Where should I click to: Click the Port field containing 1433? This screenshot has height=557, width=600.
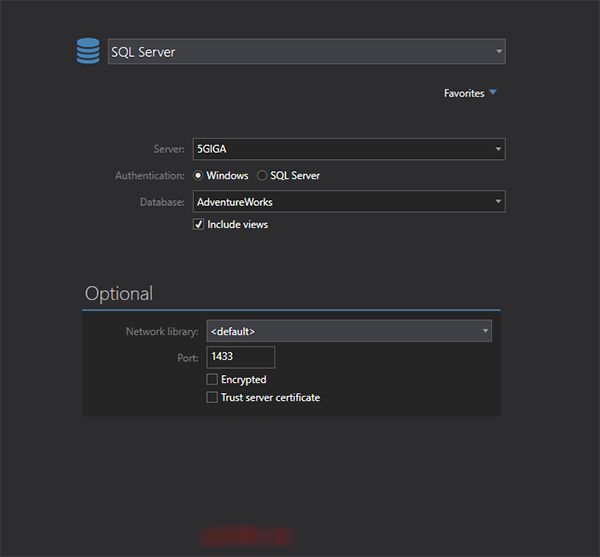[240, 357]
